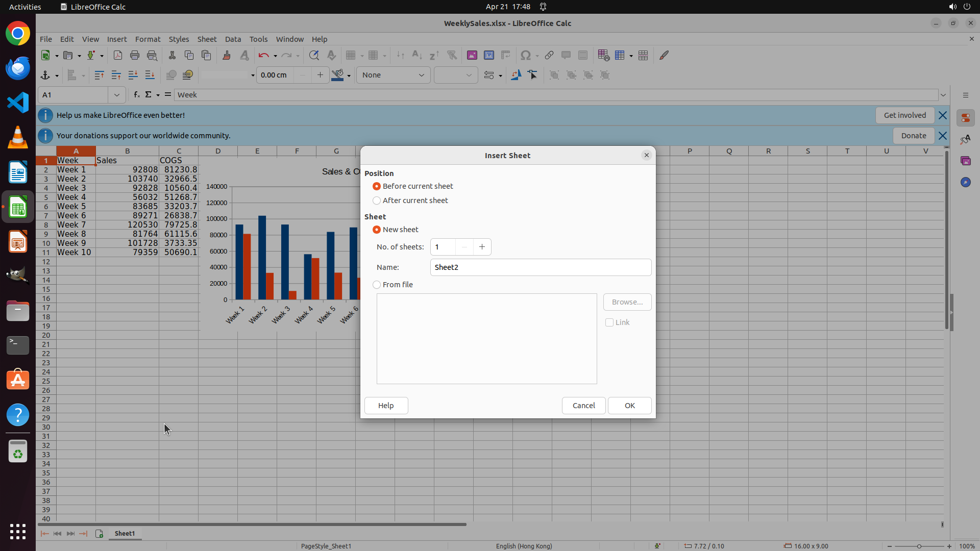Click the Print icon in toolbar
This screenshot has width=980, height=551.
(x=135, y=56)
